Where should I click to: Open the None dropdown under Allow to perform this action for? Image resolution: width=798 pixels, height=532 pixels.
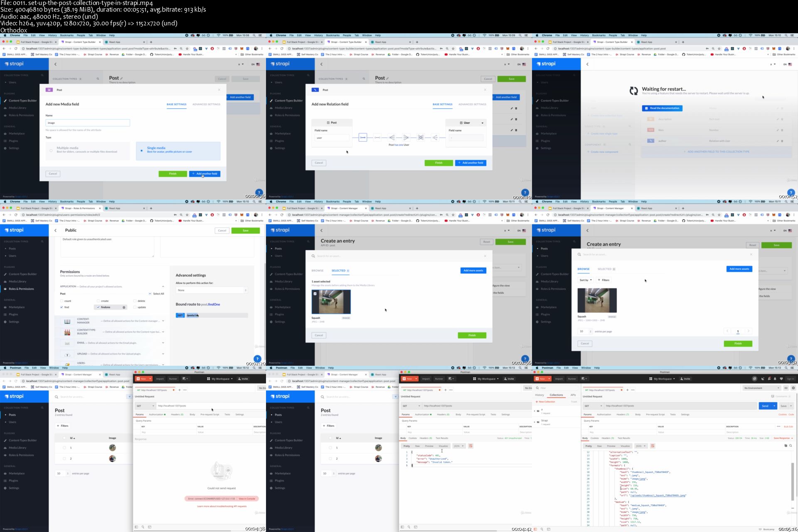pyautogui.click(x=212, y=290)
